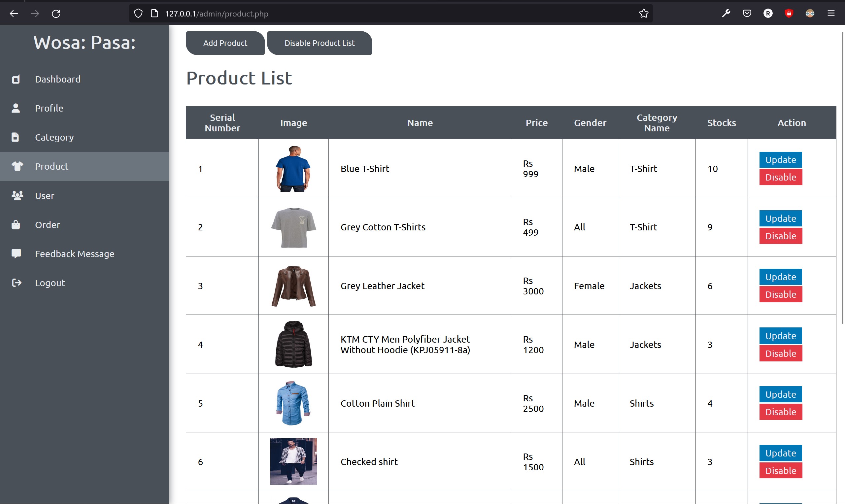The height and width of the screenshot is (504, 845).
Task: Click the T-shirt Product icon in sidebar
Action: pos(17,166)
